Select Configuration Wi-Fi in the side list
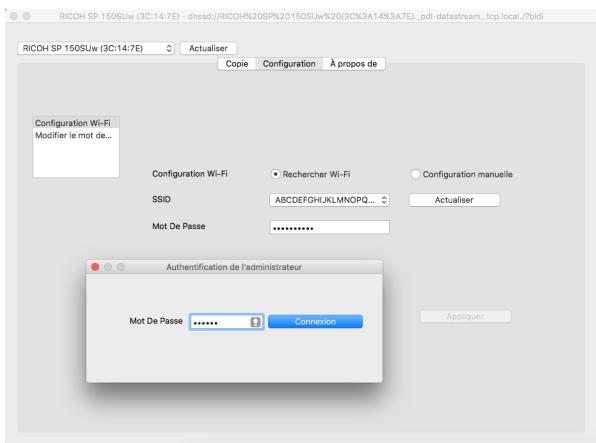Screen dimensions: 596x443 click(76, 123)
